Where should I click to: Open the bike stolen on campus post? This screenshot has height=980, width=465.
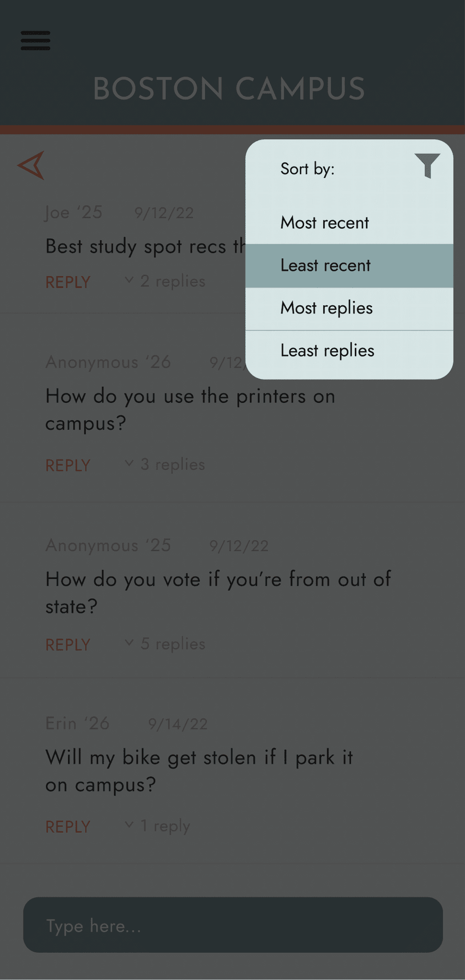[x=199, y=771]
